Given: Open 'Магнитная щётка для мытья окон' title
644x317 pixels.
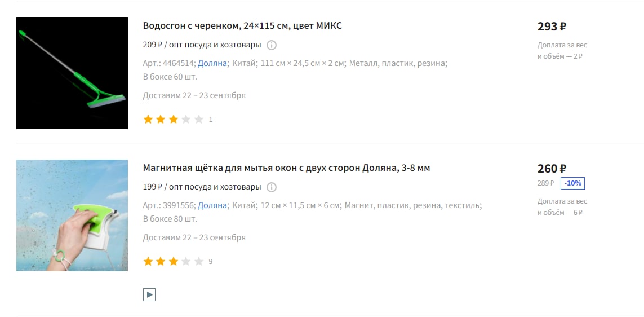Looking at the screenshot, I should (286, 168).
